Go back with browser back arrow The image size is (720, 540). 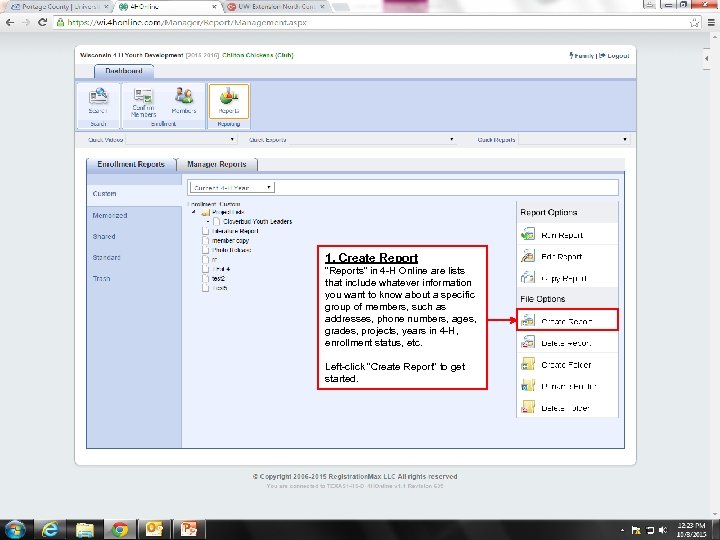click(10, 22)
